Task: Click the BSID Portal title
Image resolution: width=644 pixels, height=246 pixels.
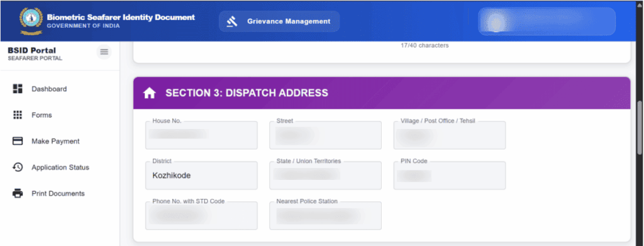Action: [x=31, y=50]
